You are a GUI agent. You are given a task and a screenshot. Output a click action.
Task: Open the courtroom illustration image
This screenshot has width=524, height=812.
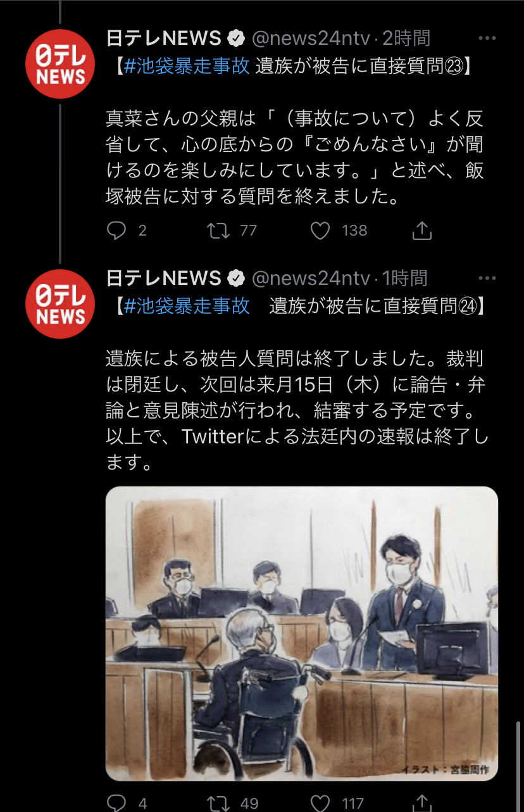302,633
